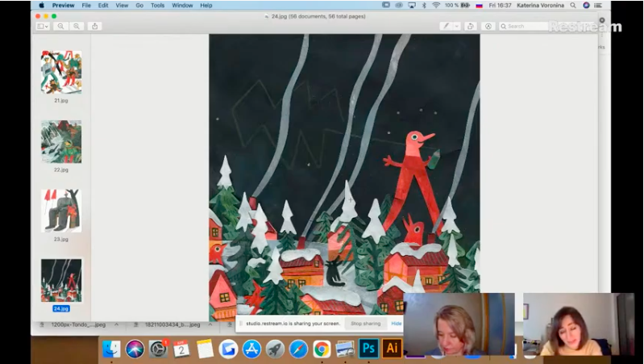644x364 pixels.
Task: Expand the highlight pen dropdown arrow
Action: [x=456, y=26]
